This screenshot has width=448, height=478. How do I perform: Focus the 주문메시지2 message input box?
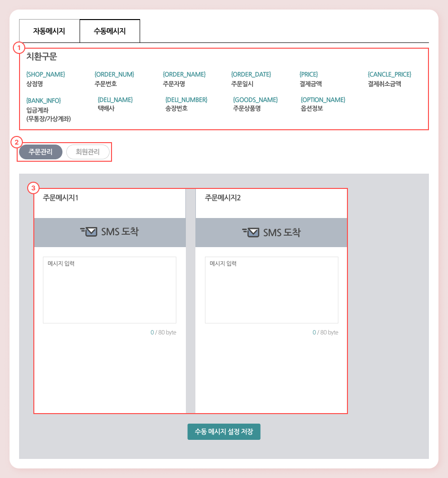click(x=272, y=290)
